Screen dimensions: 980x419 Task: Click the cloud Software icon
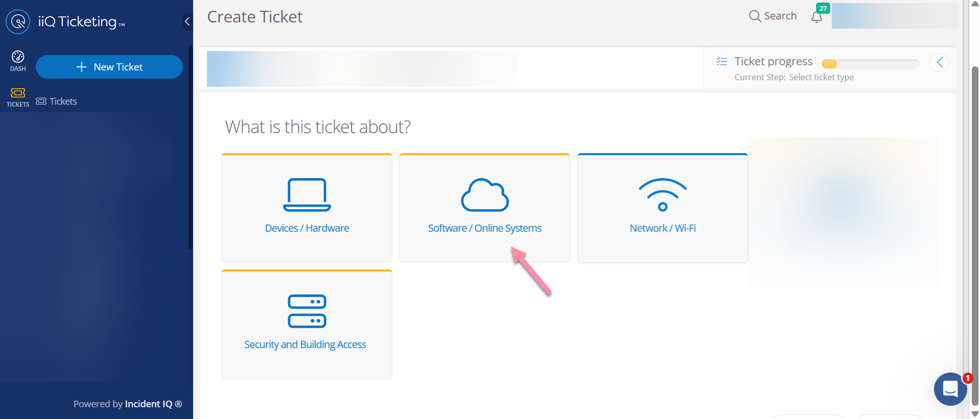[x=484, y=194]
